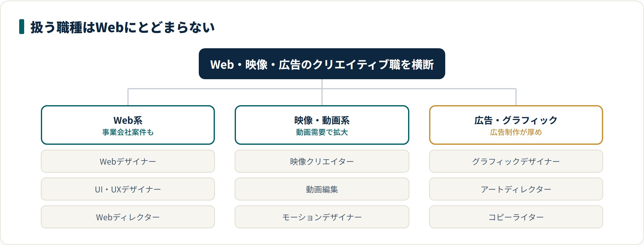Click the Webディレクター item
Viewport: 644px width, 245px height.
pos(128,217)
